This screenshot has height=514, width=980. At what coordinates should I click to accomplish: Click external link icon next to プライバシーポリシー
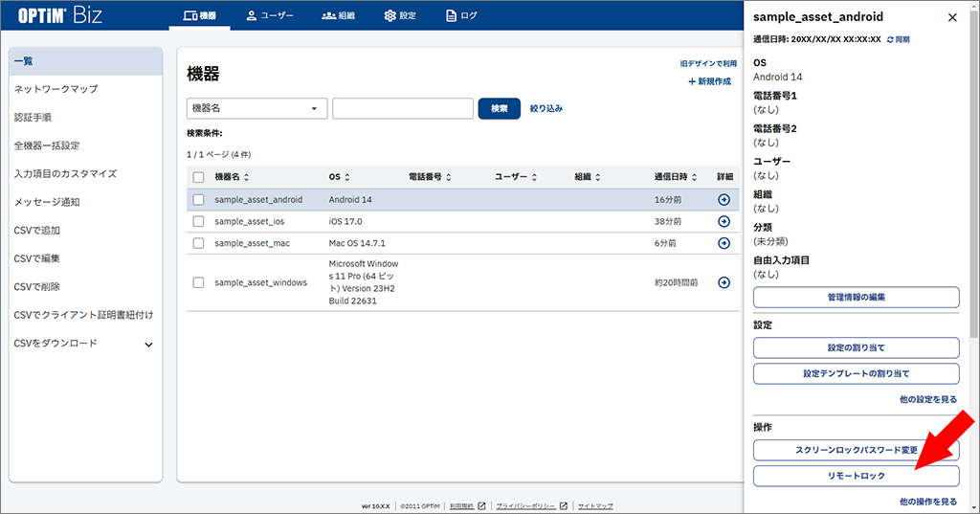(564, 506)
